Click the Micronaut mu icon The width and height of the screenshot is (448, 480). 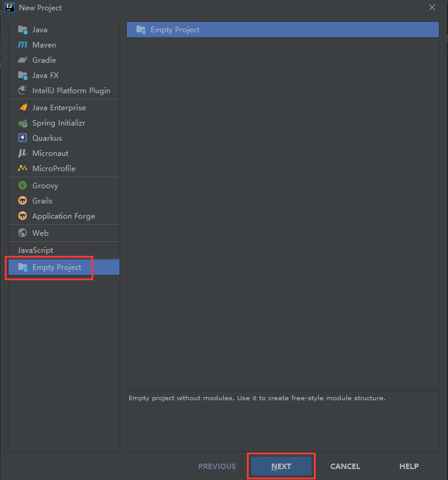pos(23,153)
